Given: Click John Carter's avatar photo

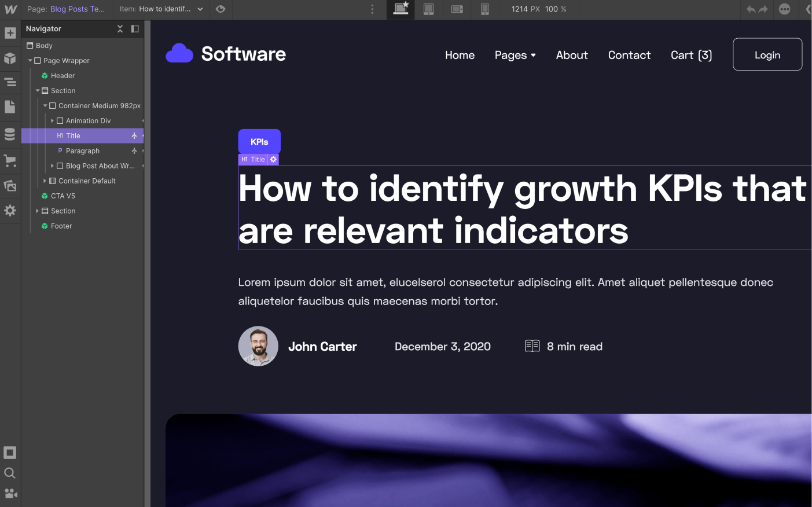Looking at the screenshot, I should (x=258, y=346).
